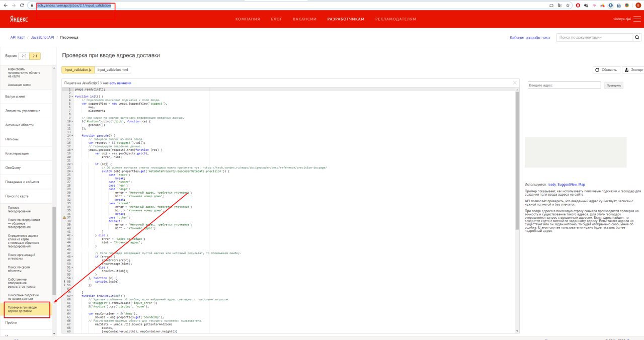Click the SuggestView link under Используется
Screen dimensions: 644x340
point(567,185)
